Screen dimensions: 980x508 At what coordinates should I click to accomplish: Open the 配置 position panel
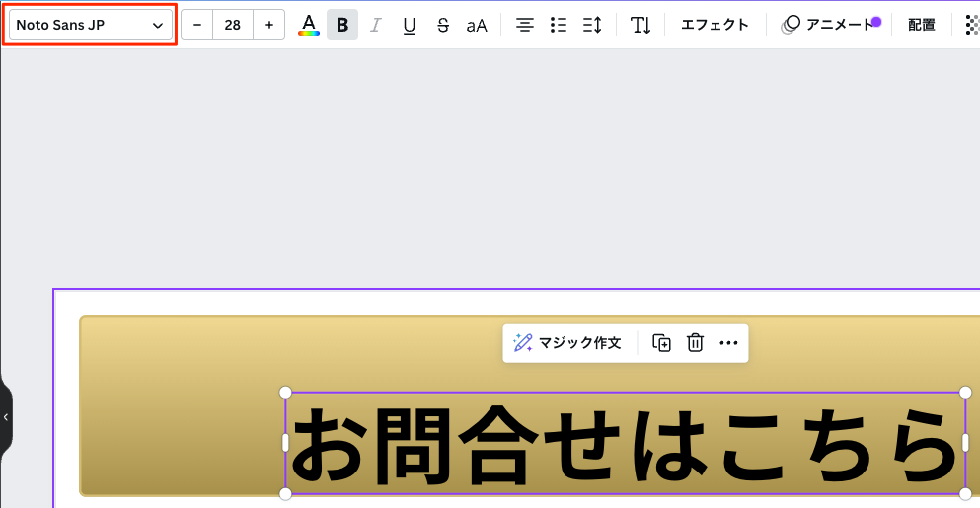(921, 25)
